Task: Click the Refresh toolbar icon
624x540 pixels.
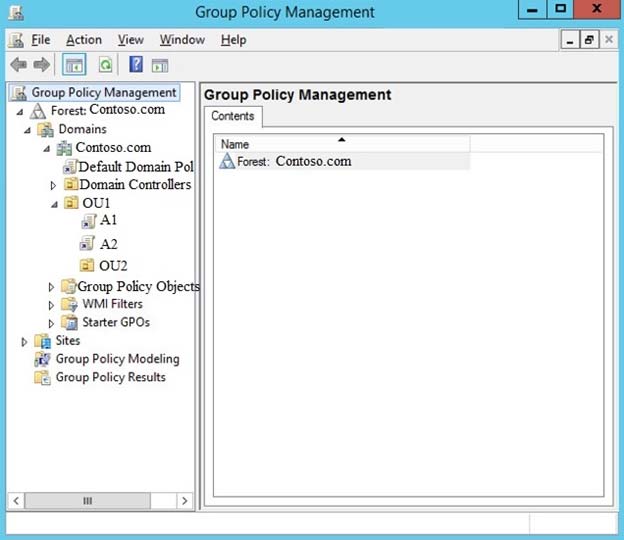Action: tap(105, 64)
